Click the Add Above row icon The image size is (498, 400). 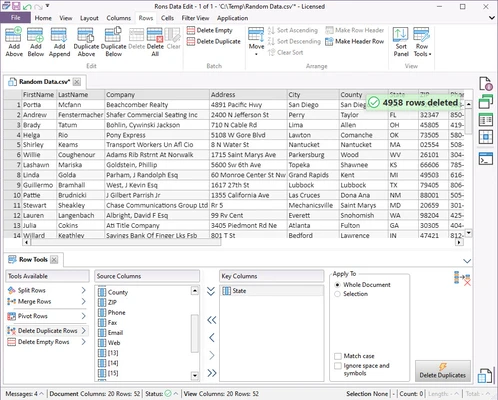point(14,42)
